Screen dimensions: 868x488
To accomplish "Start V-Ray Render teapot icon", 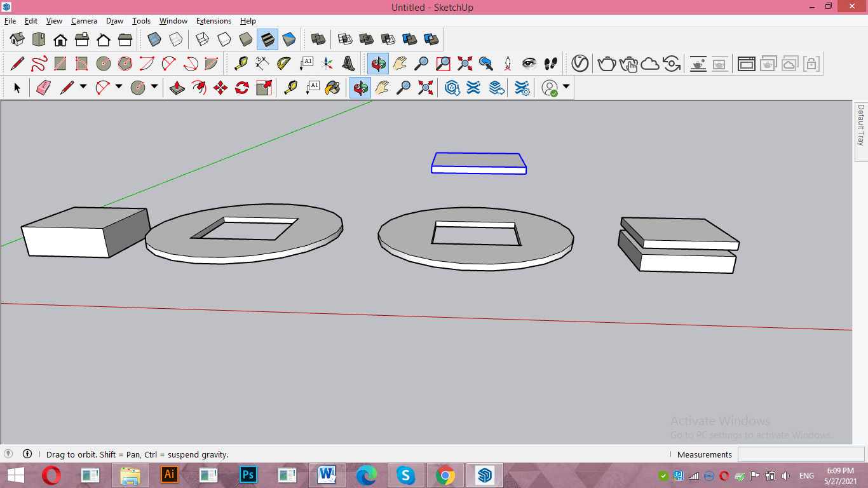I will pyautogui.click(x=607, y=63).
